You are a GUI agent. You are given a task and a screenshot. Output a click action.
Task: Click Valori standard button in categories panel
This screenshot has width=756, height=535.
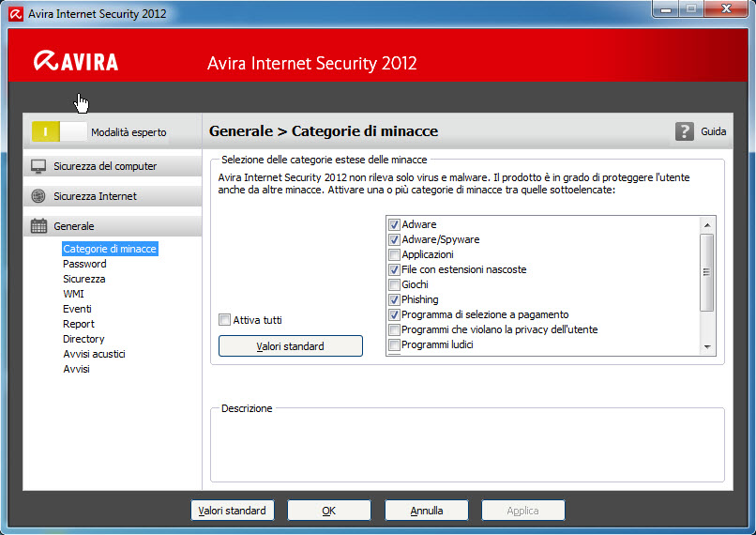pyautogui.click(x=290, y=346)
